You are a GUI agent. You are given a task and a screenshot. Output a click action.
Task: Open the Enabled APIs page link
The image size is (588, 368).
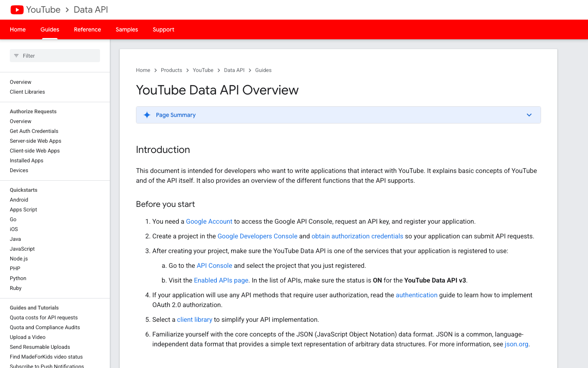coord(221,280)
